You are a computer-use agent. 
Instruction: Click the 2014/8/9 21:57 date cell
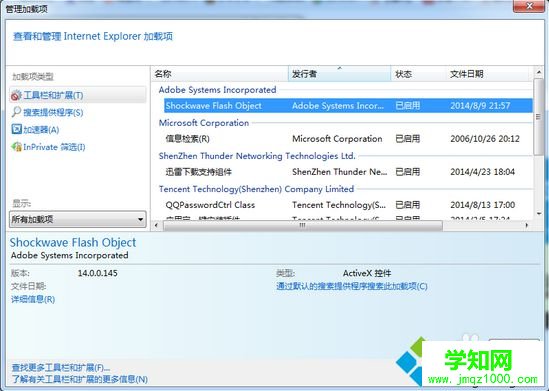[480, 106]
